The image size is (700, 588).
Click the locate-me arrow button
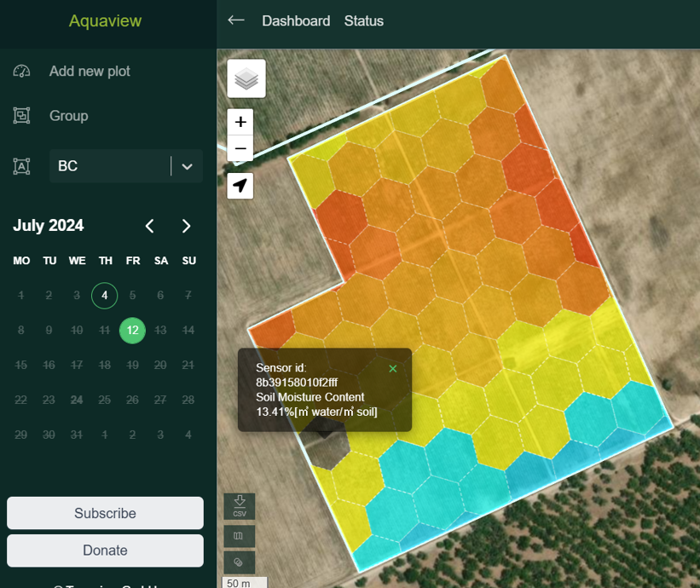click(240, 186)
